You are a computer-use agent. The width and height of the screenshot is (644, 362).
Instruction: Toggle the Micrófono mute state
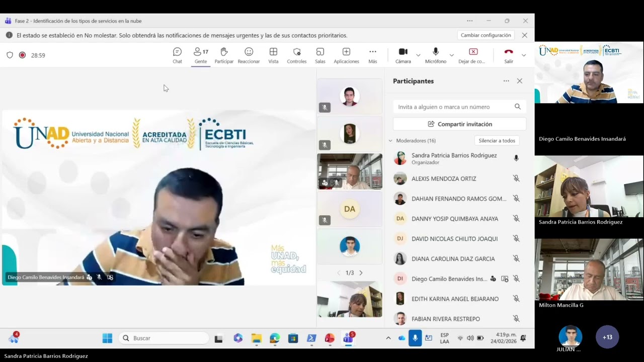pyautogui.click(x=436, y=55)
